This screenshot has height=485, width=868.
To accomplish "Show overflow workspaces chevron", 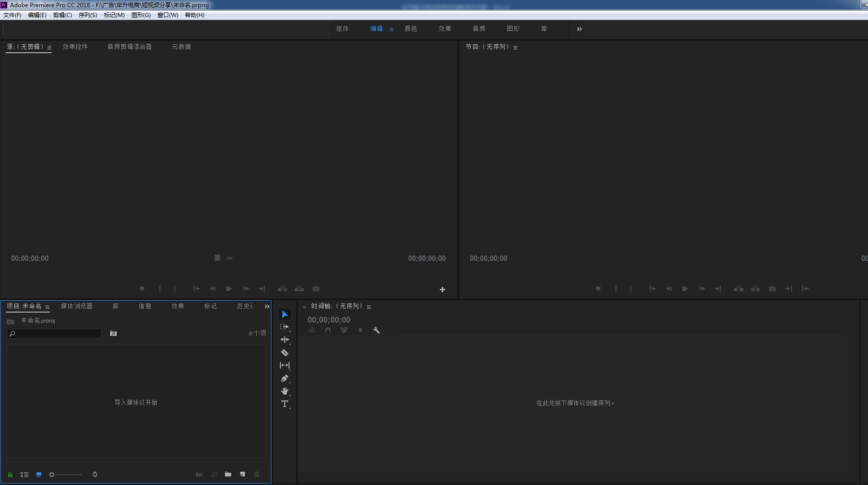I will point(579,29).
